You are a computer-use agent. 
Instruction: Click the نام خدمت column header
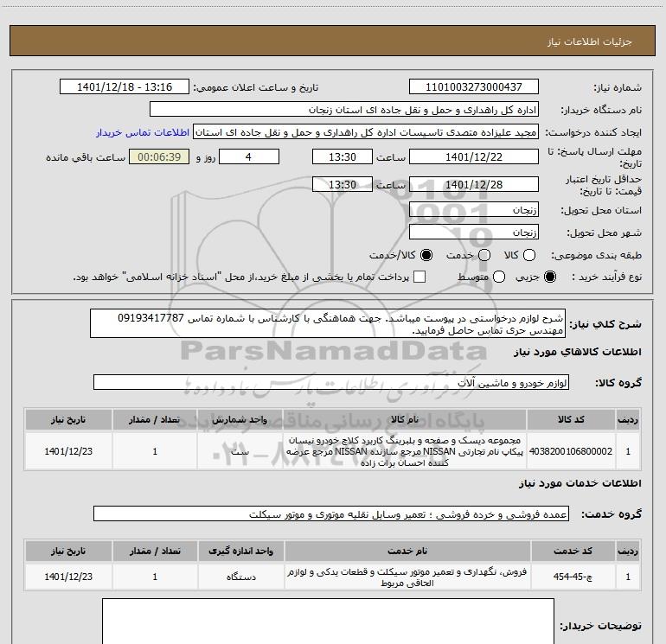click(x=407, y=551)
